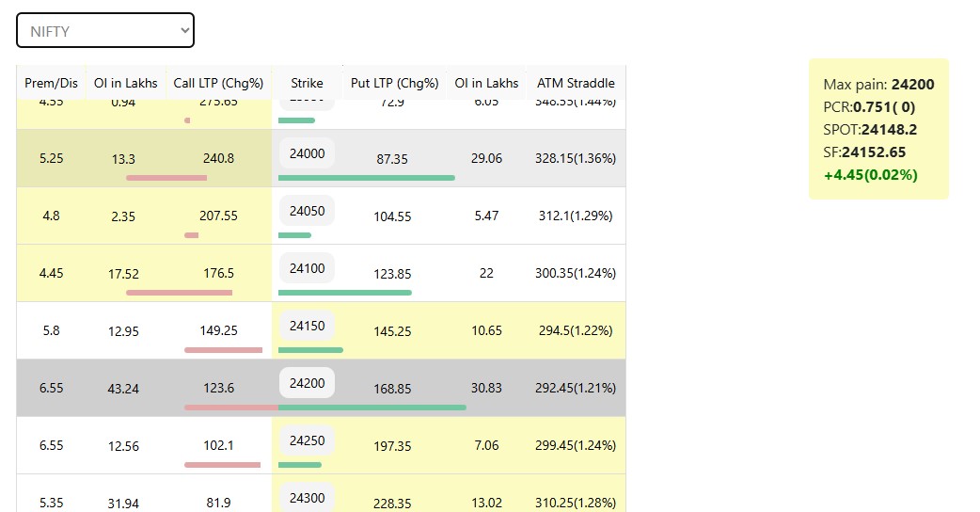Click the green +4.45(0.02%) change text
The width and height of the screenshot is (980, 512).
click(871, 174)
